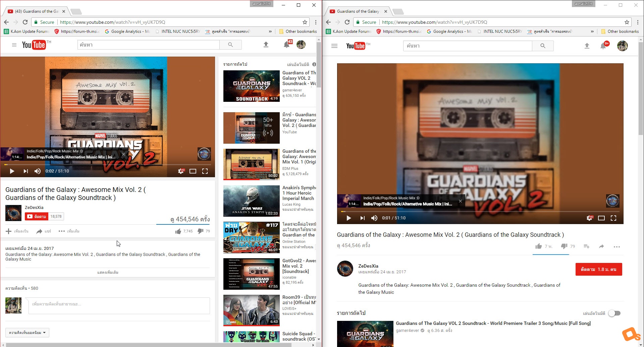Click upload icon in left window
The height and width of the screenshot is (347, 644).
coord(266,45)
